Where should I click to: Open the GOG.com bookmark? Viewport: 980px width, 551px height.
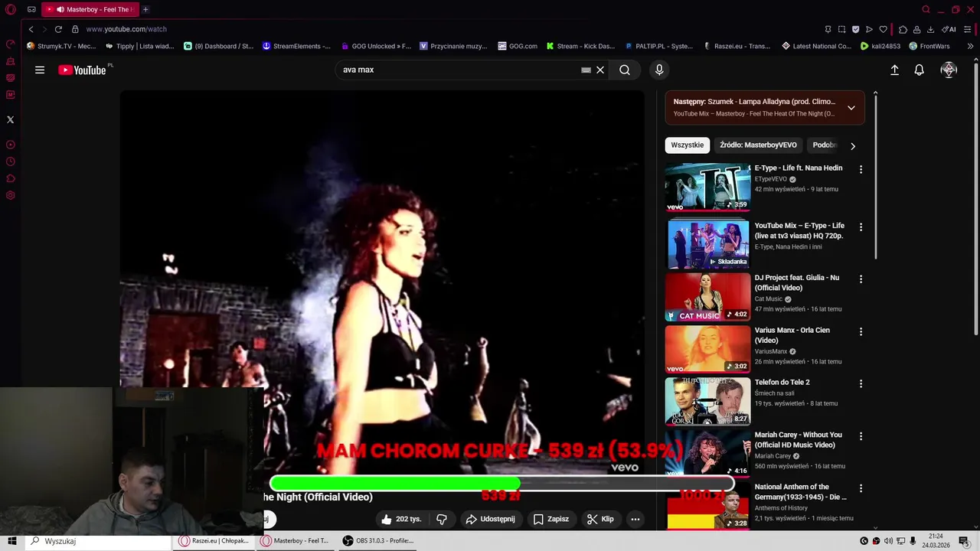(517, 46)
